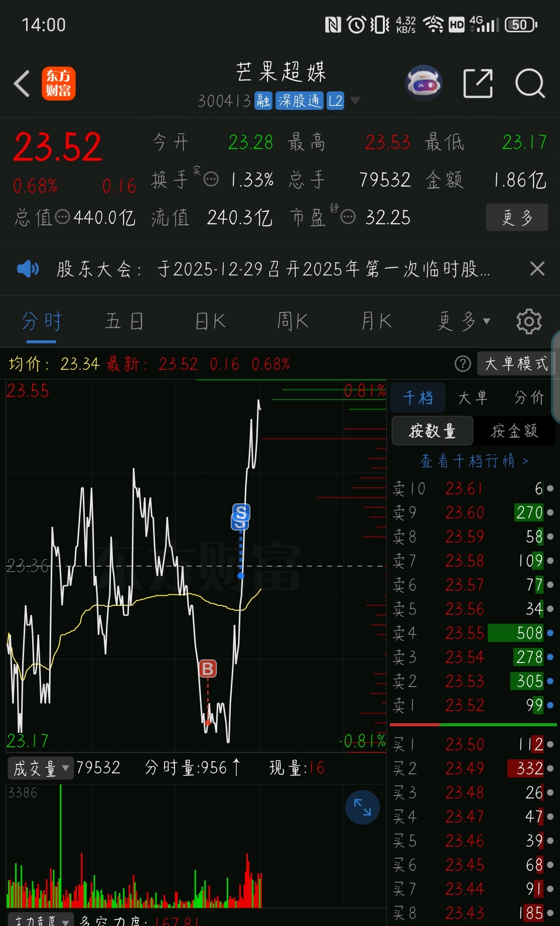Viewport: 560px width, 926px height.
Task: Tap the share export icon
Action: click(x=478, y=83)
